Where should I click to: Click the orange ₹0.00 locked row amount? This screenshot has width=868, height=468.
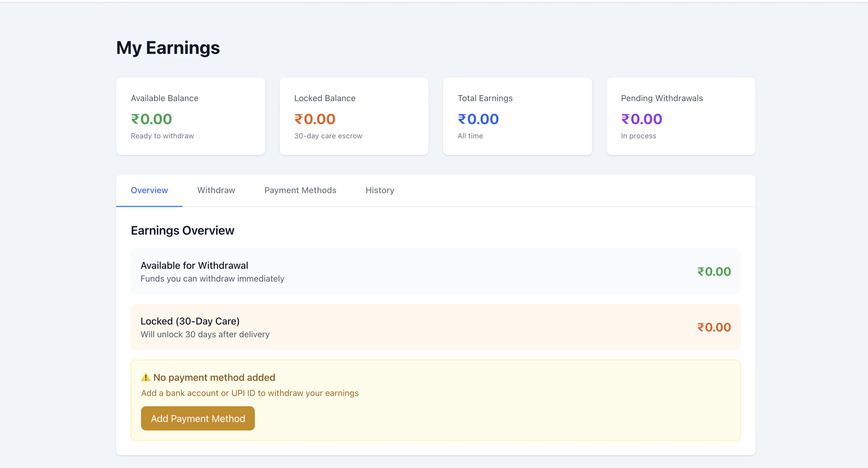click(714, 327)
